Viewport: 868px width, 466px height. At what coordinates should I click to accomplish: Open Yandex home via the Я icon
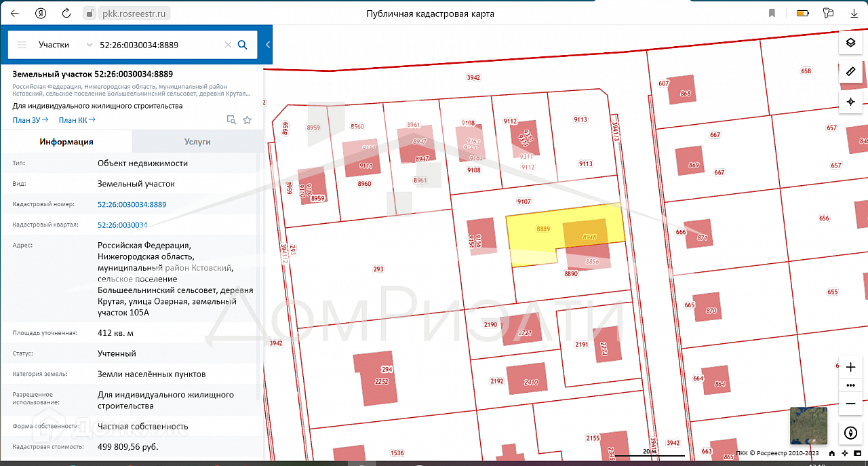click(41, 13)
